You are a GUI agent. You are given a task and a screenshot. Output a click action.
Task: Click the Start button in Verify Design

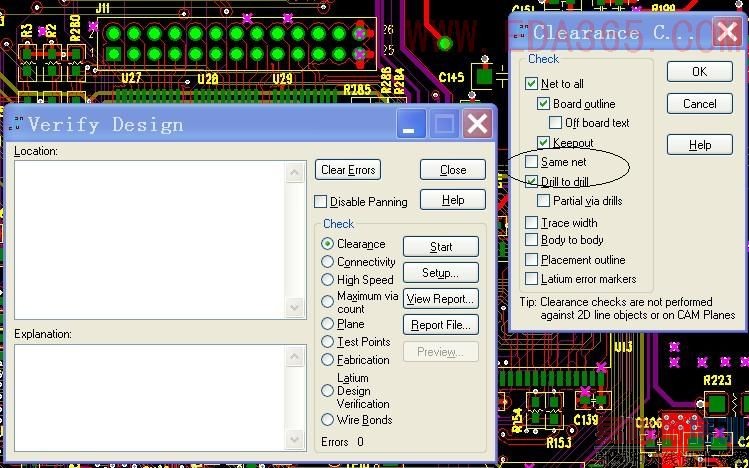pyautogui.click(x=440, y=246)
